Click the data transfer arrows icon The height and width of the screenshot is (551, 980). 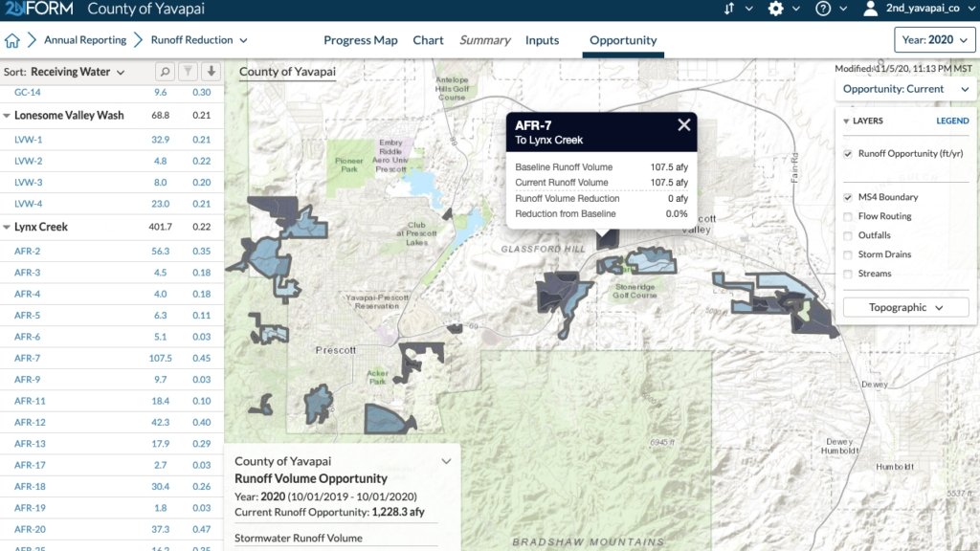tap(729, 10)
